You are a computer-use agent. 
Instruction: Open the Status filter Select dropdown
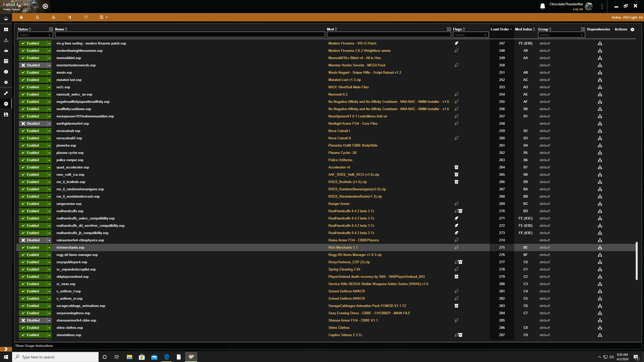tap(35, 35)
